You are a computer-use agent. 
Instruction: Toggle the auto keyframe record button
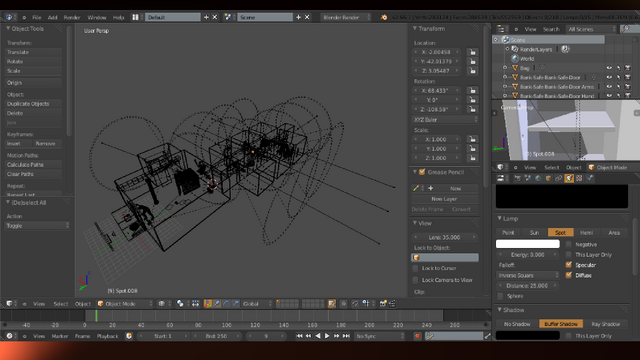(x=417, y=336)
